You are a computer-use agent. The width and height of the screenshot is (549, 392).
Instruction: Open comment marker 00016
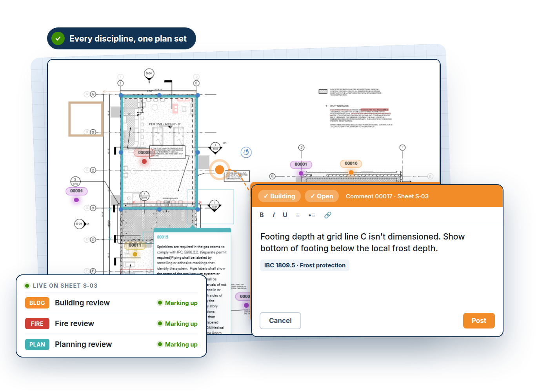351,163
